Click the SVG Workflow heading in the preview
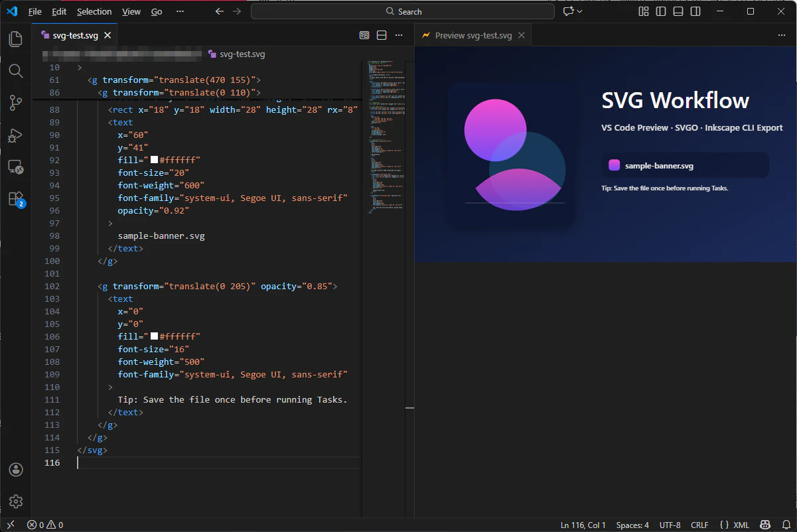797x532 pixels. click(676, 100)
